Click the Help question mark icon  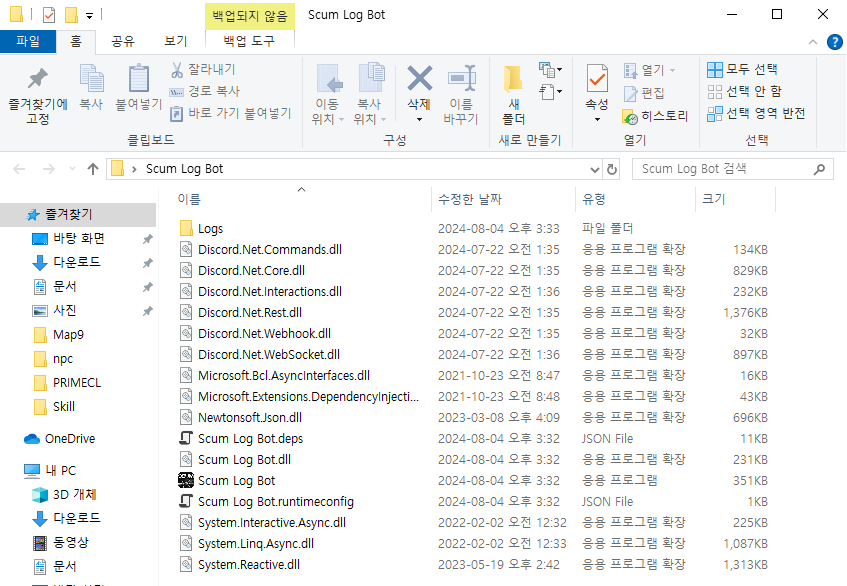(x=835, y=42)
